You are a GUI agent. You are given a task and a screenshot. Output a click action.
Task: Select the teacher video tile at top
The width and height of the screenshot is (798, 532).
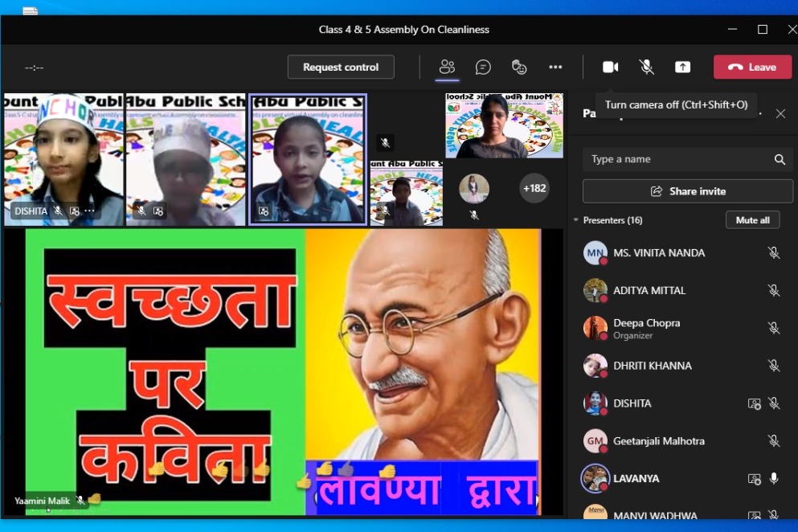[505, 125]
